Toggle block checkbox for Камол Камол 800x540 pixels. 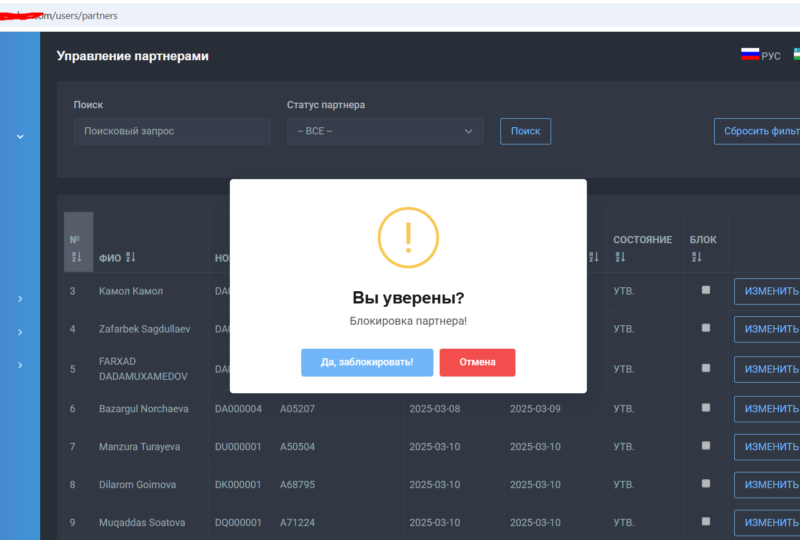coord(706,290)
